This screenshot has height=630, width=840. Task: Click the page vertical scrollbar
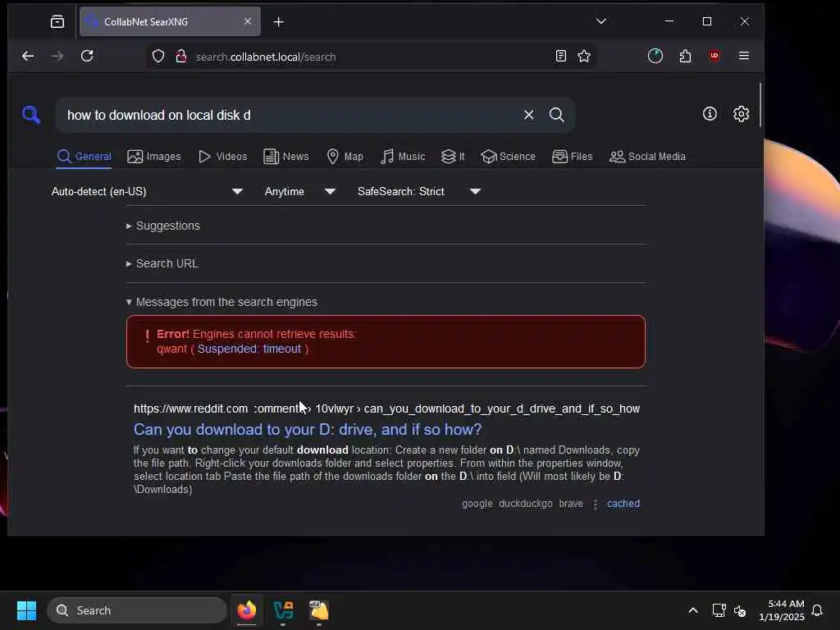pyautogui.click(x=760, y=105)
